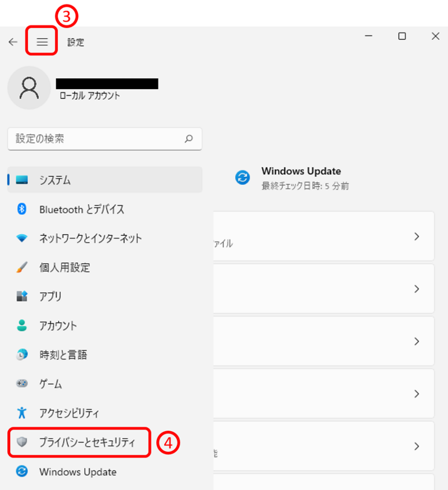The height and width of the screenshot is (490, 448).
Task: Click the 最終チェック日時: 5 分前 text
Action: (x=305, y=186)
